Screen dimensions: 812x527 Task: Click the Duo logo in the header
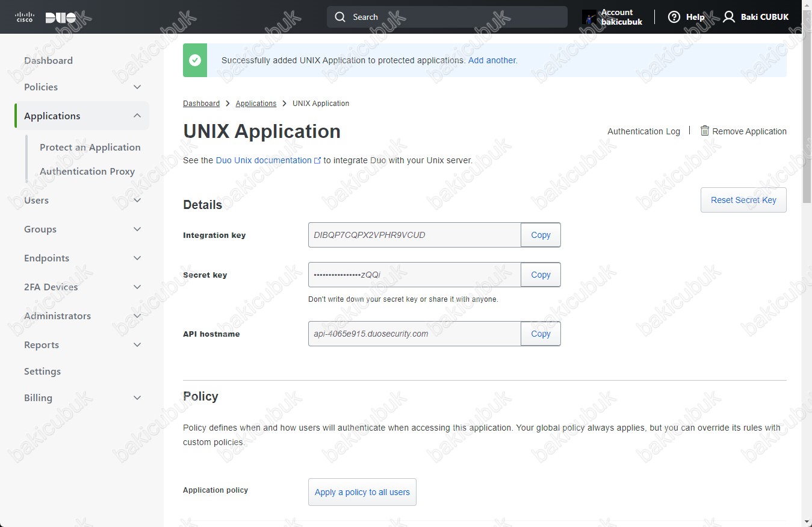[61, 17]
